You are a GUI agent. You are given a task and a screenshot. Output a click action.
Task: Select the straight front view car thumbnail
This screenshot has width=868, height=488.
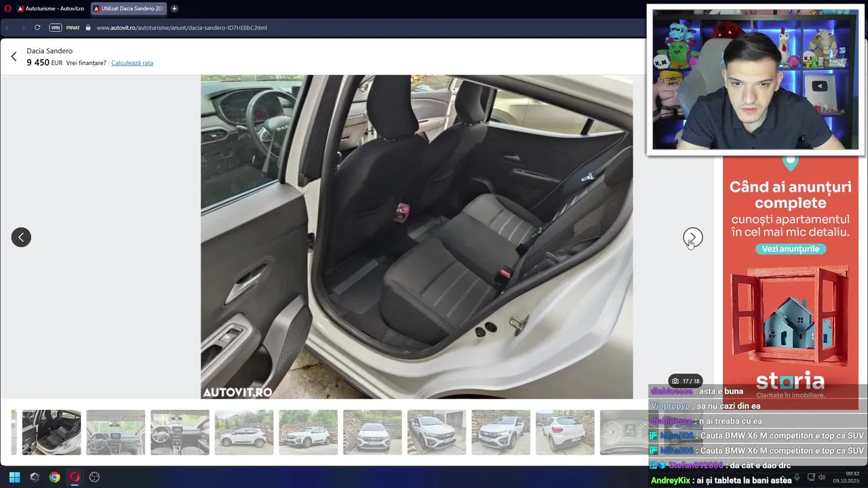[372, 432]
